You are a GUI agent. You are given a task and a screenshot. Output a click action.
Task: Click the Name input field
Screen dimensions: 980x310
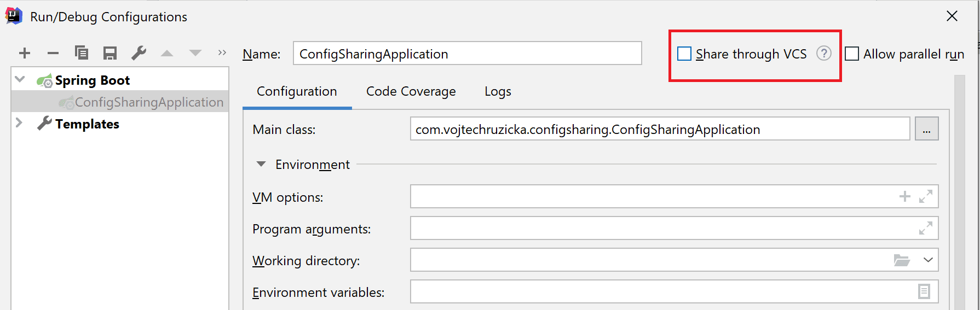tap(466, 54)
